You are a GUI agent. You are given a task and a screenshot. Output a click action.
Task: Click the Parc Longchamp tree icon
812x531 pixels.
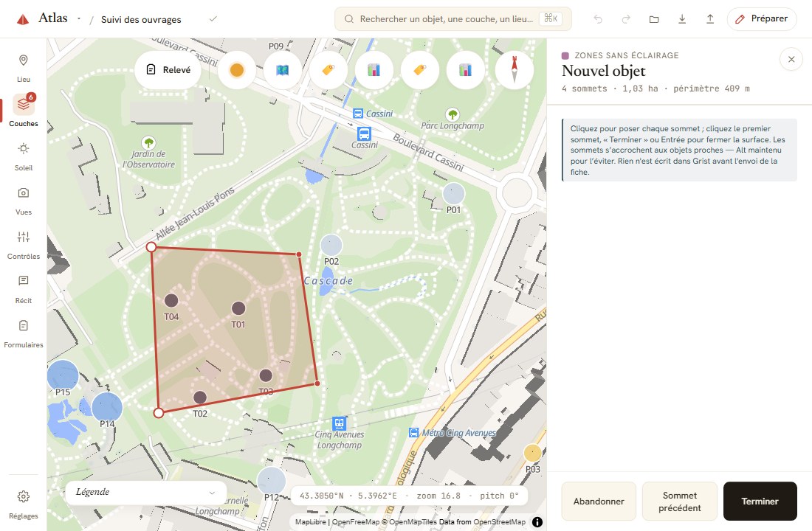coord(453,114)
